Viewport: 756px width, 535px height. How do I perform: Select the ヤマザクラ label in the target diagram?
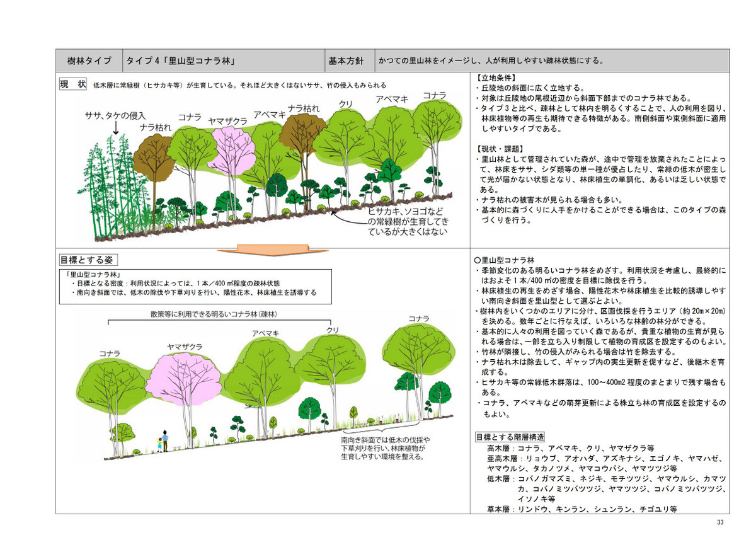pos(184,347)
